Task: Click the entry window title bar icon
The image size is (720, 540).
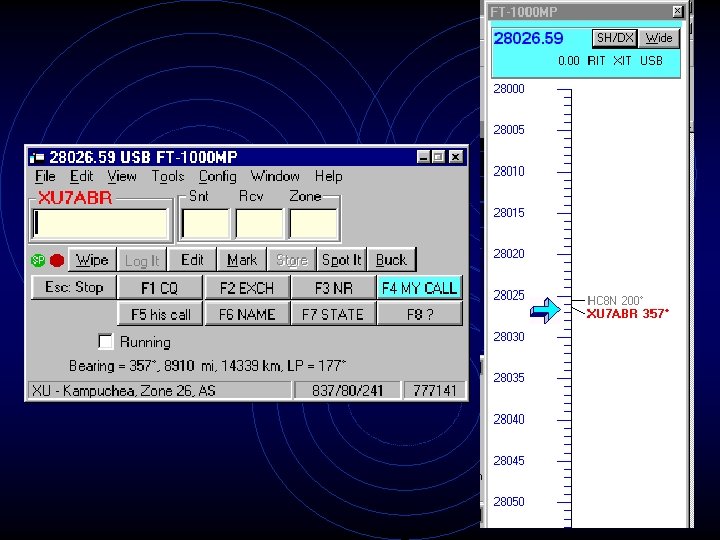Action: pos(37,158)
